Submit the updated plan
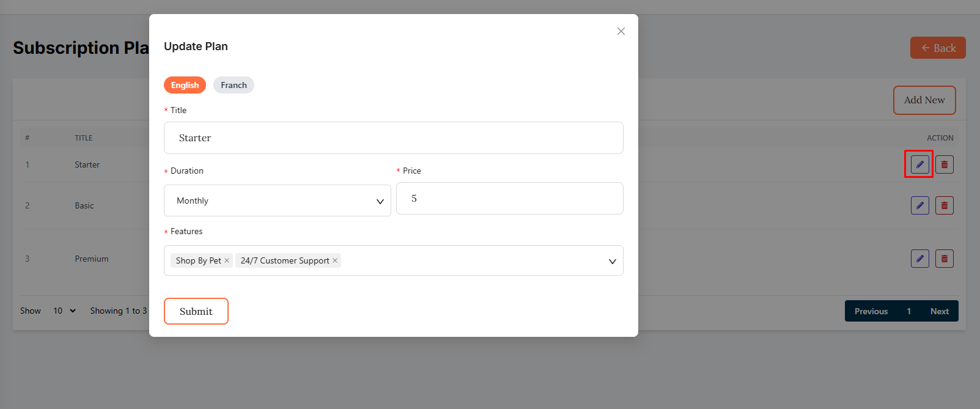Viewport: 980px width, 409px height. point(196,311)
